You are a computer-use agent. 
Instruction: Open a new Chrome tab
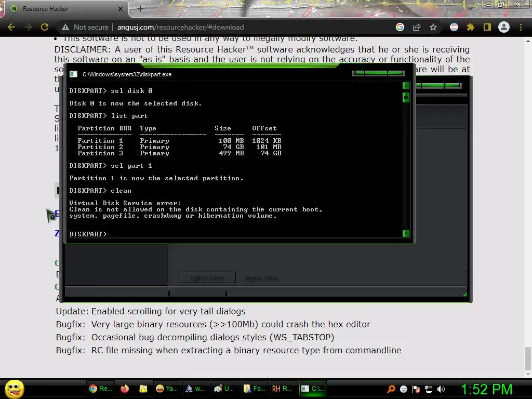(x=140, y=9)
